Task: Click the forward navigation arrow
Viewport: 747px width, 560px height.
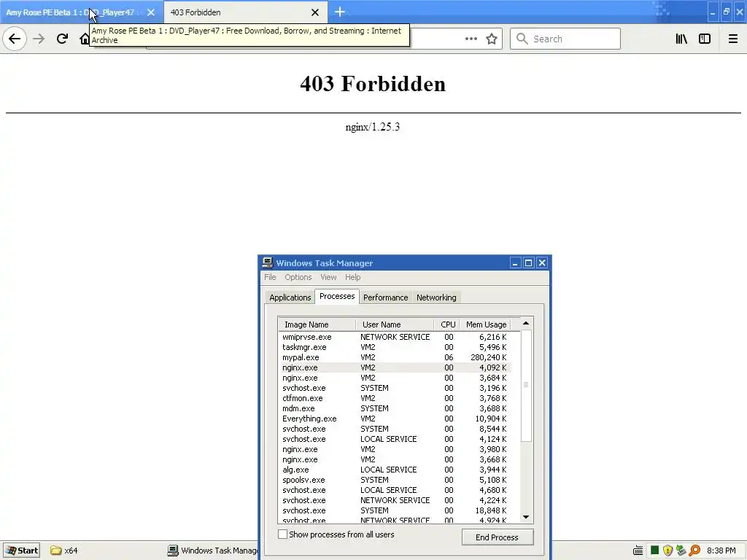Action: 39,39
